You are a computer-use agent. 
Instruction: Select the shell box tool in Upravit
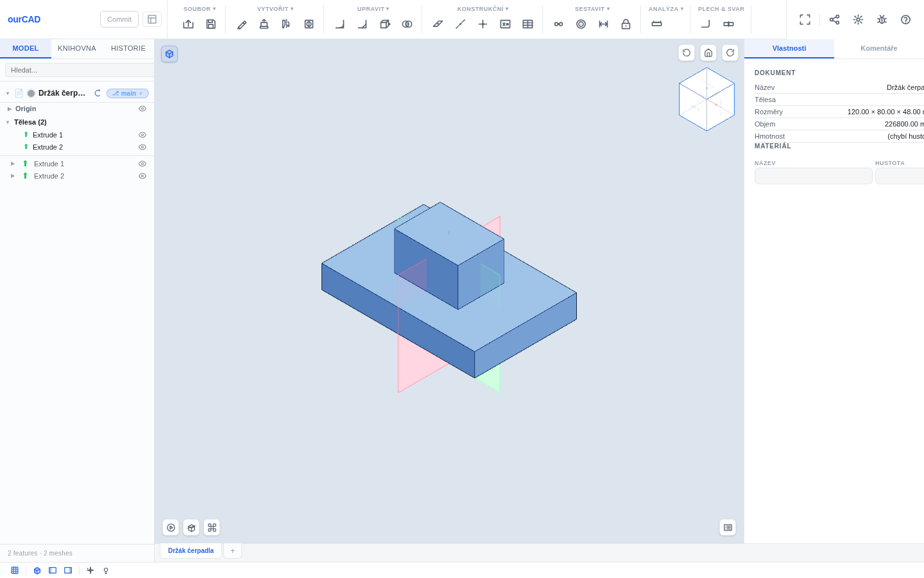(385, 24)
